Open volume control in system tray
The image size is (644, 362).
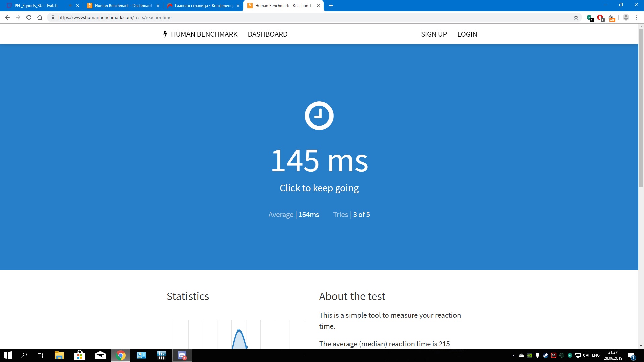(586, 355)
